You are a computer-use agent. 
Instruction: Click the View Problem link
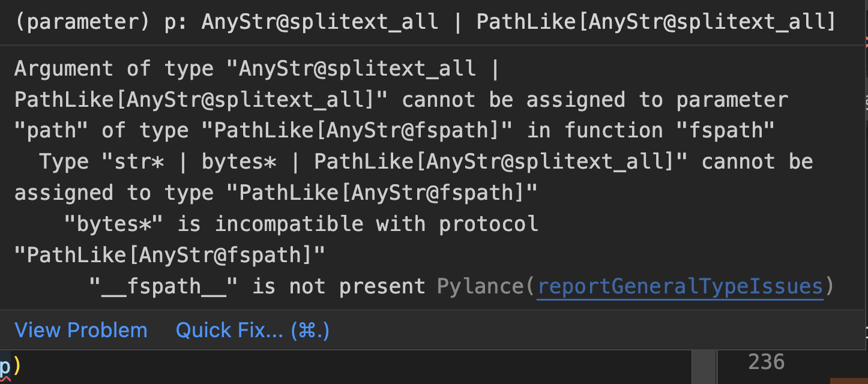(x=80, y=329)
